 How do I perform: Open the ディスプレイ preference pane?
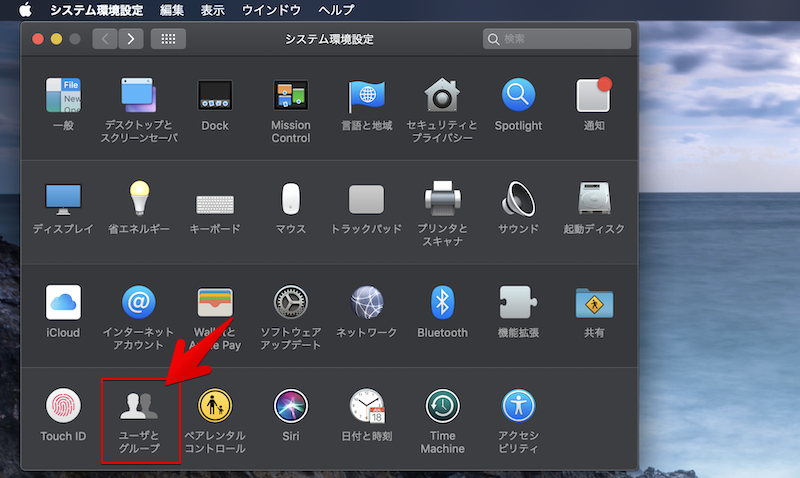click(63, 200)
